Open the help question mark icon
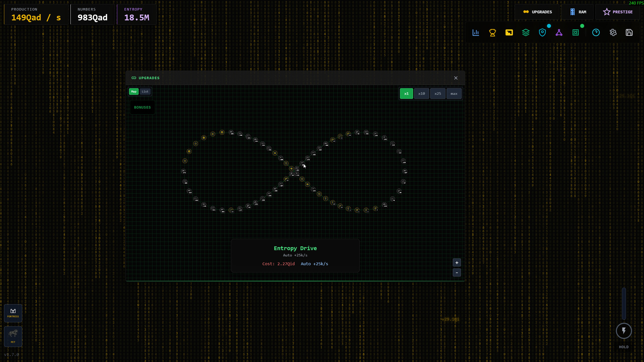644x362 pixels. [596, 33]
